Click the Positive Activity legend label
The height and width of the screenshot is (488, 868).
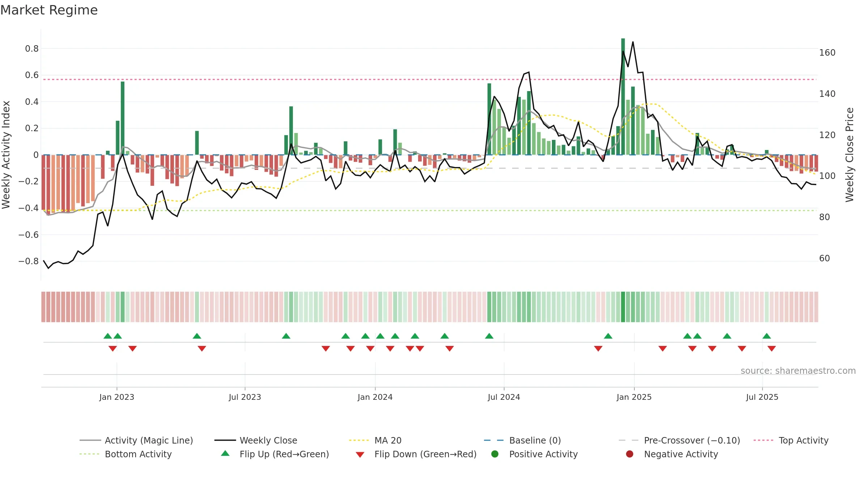pos(544,454)
